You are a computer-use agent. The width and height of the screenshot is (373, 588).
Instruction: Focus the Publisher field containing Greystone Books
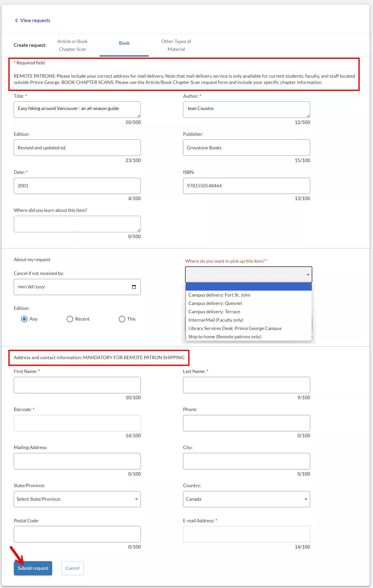click(x=246, y=148)
